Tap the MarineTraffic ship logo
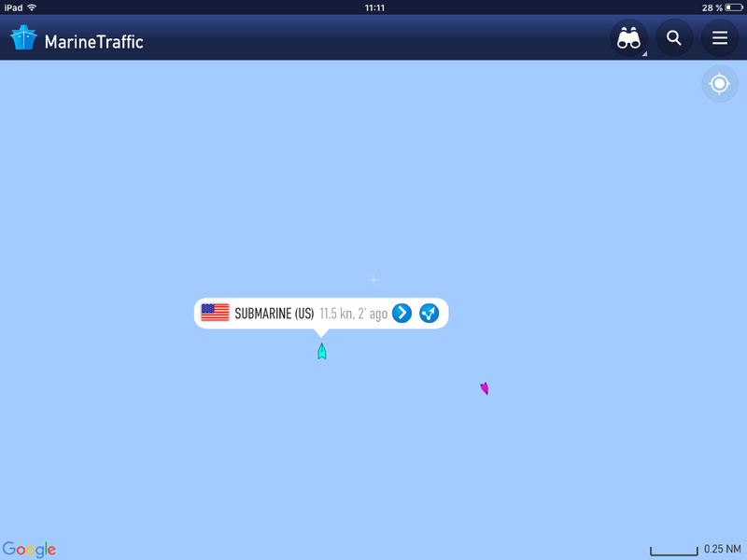The height and width of the screenshot is (560, 747). 24,37
